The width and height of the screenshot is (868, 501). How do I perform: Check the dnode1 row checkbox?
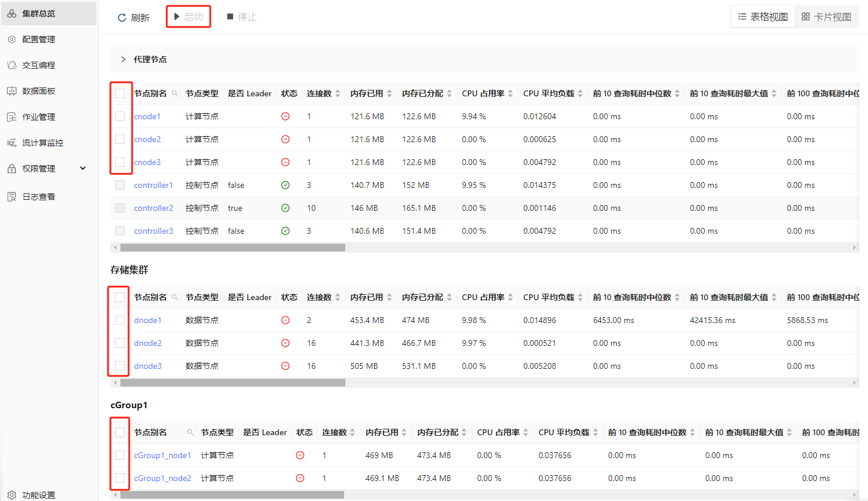click(120, 320)
